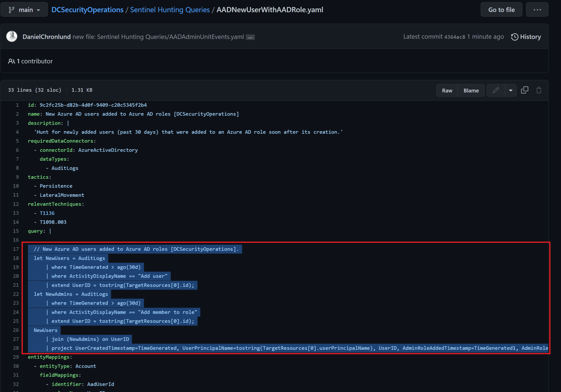Switch to the Raw view
The image size is (561, 392).
point(447,90)
